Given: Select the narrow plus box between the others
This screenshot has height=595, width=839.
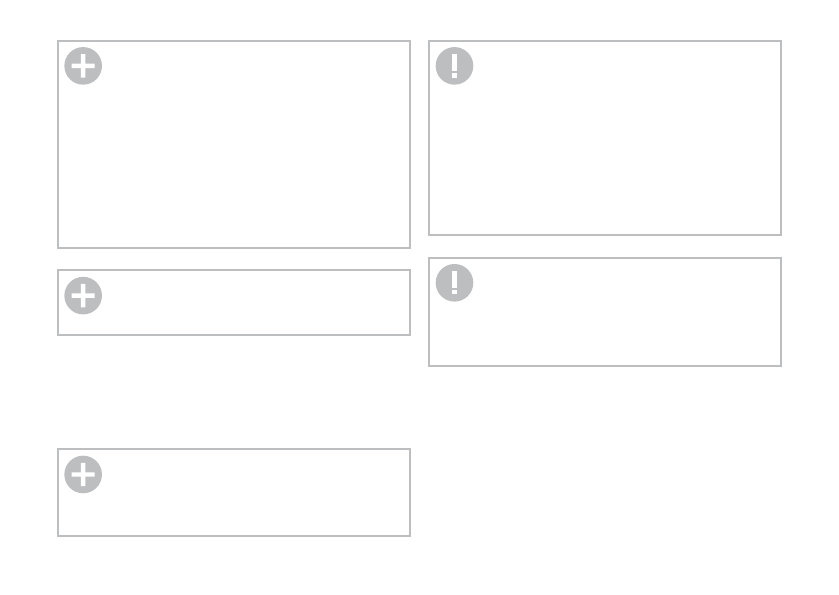Looking at the screenshot, I should (234, 302).
